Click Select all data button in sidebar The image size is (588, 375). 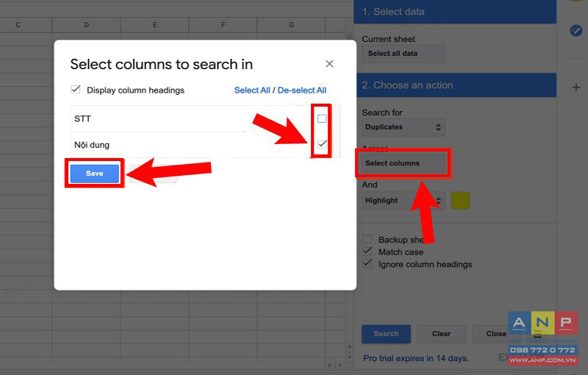click(403, 53)
